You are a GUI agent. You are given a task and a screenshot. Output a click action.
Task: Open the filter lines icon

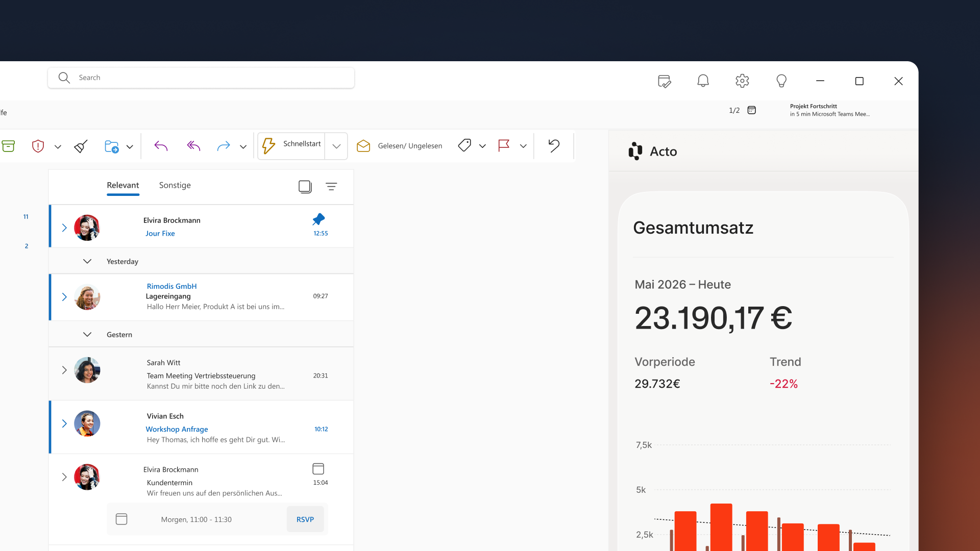pyautogui.click(x=331, y=187)
